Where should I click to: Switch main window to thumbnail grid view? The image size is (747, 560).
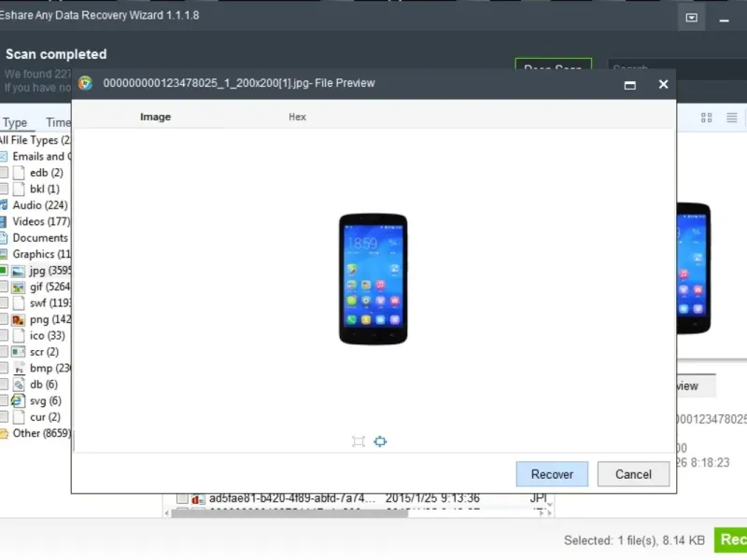707,118
